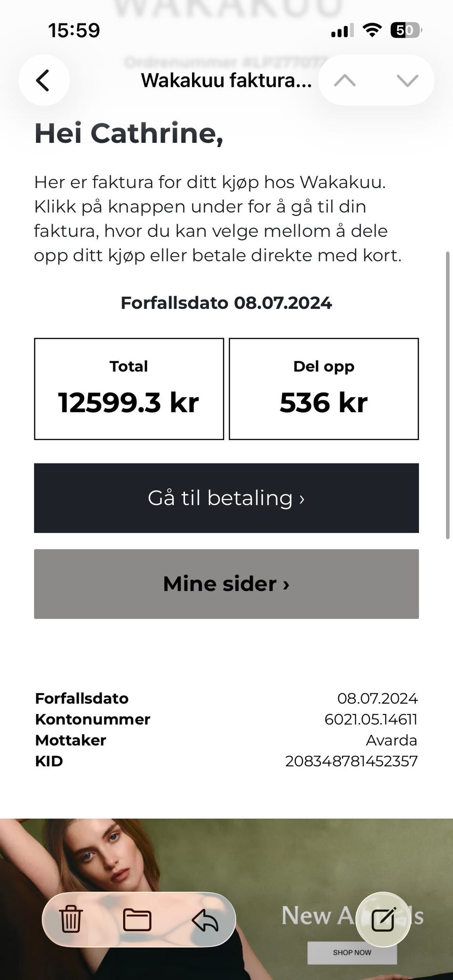This screenshot has height=980, width=453.
Task: Open the 'Mine sider' button
Action: pyautogui.click(x=226, y=584)
